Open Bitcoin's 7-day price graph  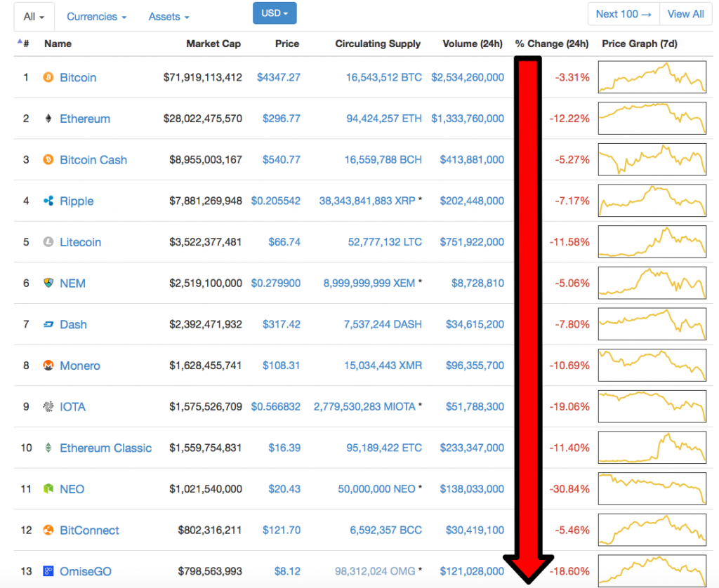tap(652, 77)
